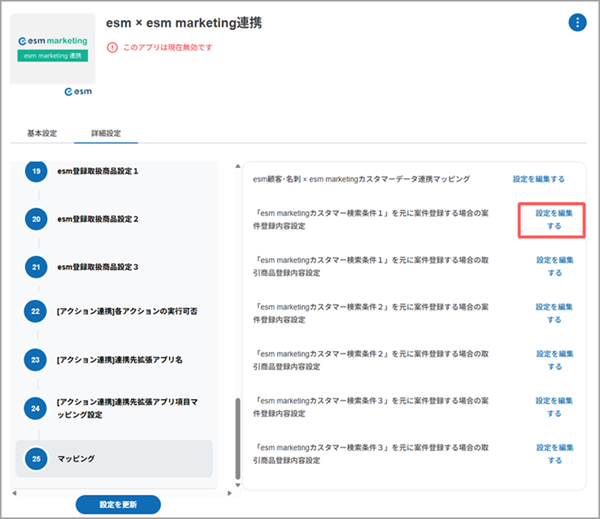
Task: Edit settings for esm顧客・名刺 customer data mapping
Action: (x=539, y=179)
